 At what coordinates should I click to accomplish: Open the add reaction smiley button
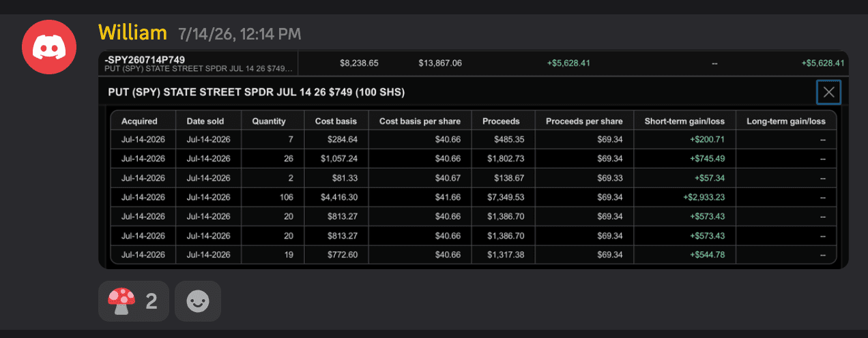click(198, 301)
